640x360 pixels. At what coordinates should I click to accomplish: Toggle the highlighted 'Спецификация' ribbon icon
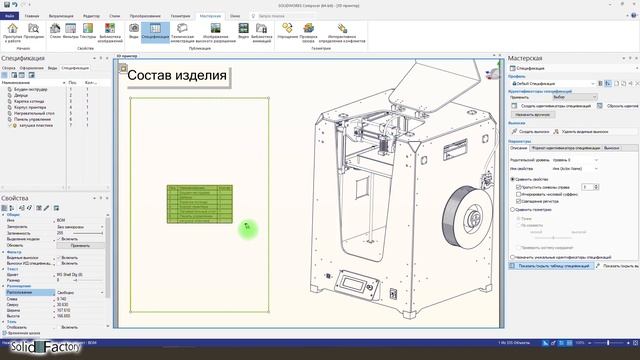click(155, 32)
